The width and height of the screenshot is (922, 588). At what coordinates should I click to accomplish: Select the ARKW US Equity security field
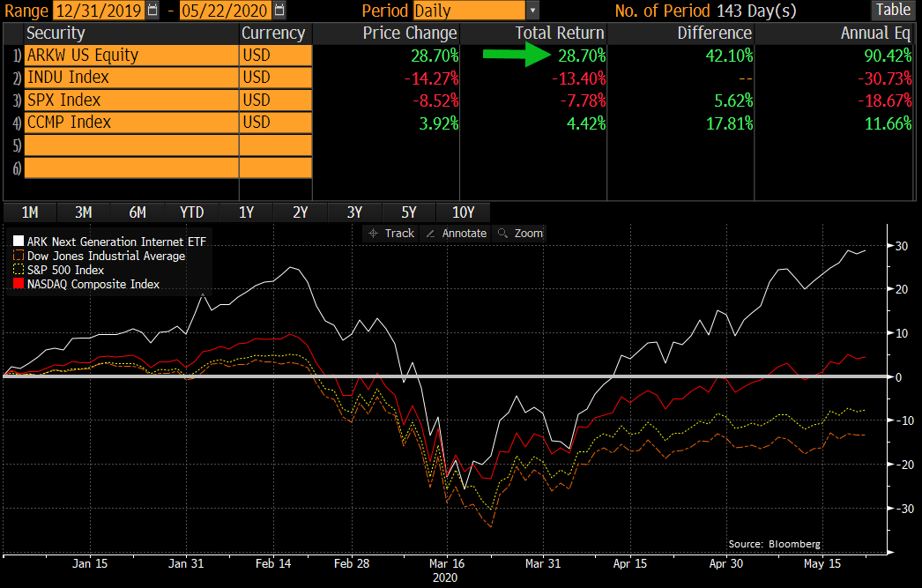131,56
